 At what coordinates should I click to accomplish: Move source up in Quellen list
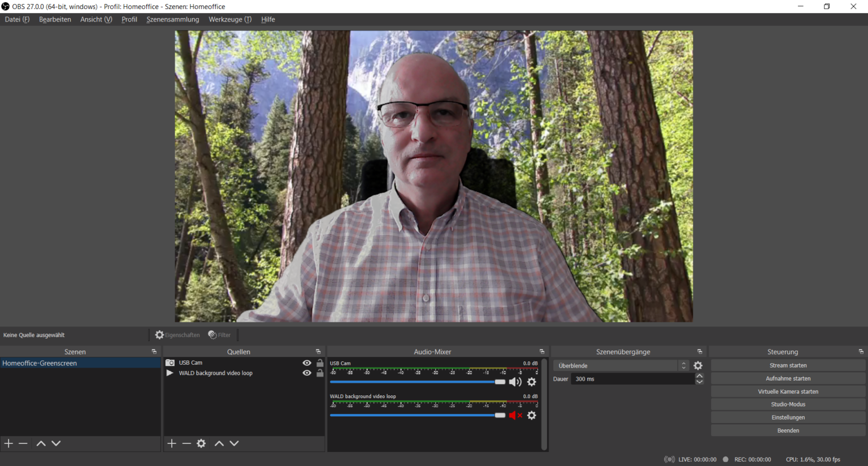coord(219,443)
